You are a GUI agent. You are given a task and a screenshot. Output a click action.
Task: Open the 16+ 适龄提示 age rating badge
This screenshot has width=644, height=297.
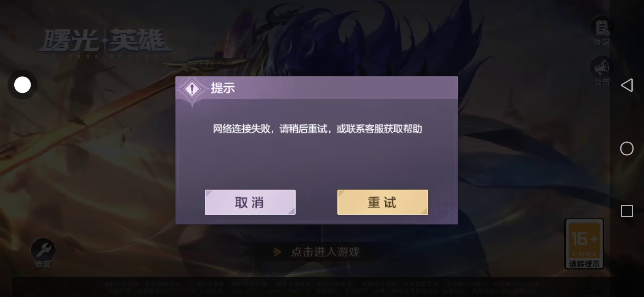[584, 244]
